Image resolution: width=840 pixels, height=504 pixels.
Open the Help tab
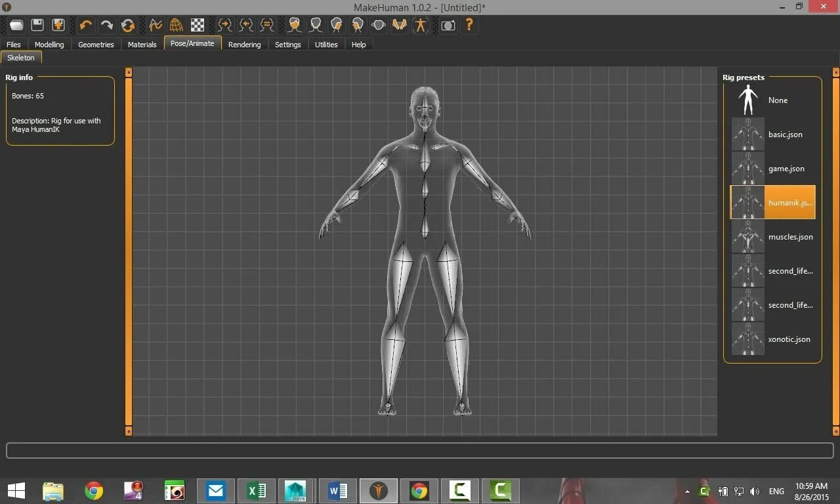[358, 44]
